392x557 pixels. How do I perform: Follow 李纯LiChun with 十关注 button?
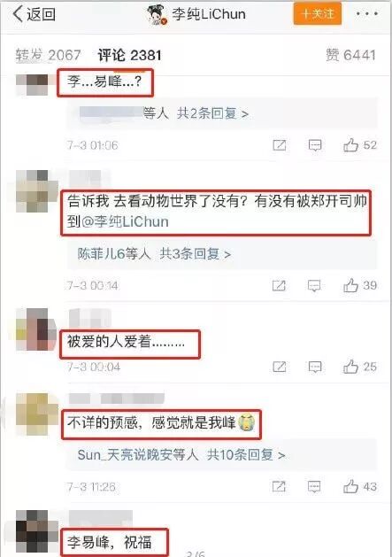[x=318, y=13]
